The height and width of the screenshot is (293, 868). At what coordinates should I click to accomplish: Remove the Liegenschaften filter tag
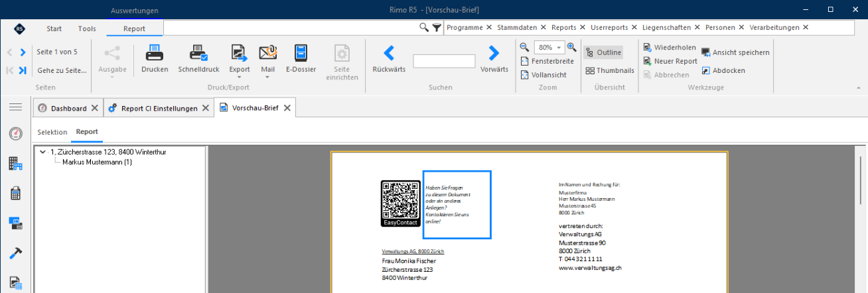pyautogui.click(x=697, y=27)
